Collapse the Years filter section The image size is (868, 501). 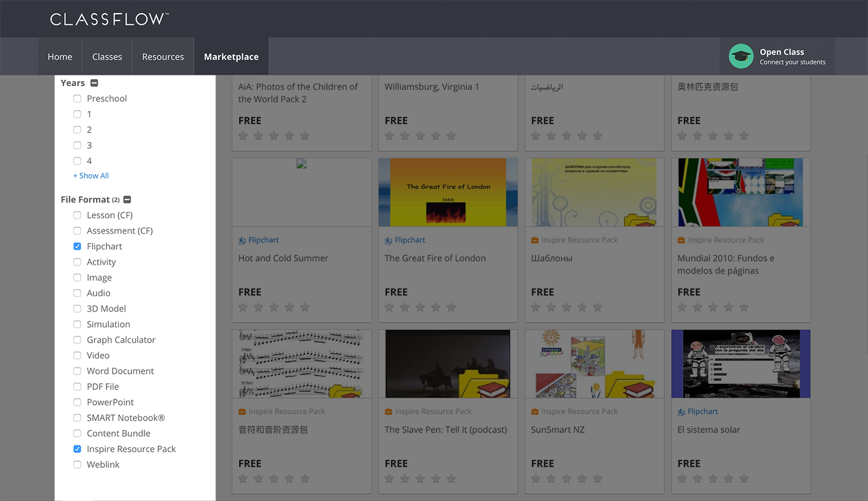[x=94, y=82]
